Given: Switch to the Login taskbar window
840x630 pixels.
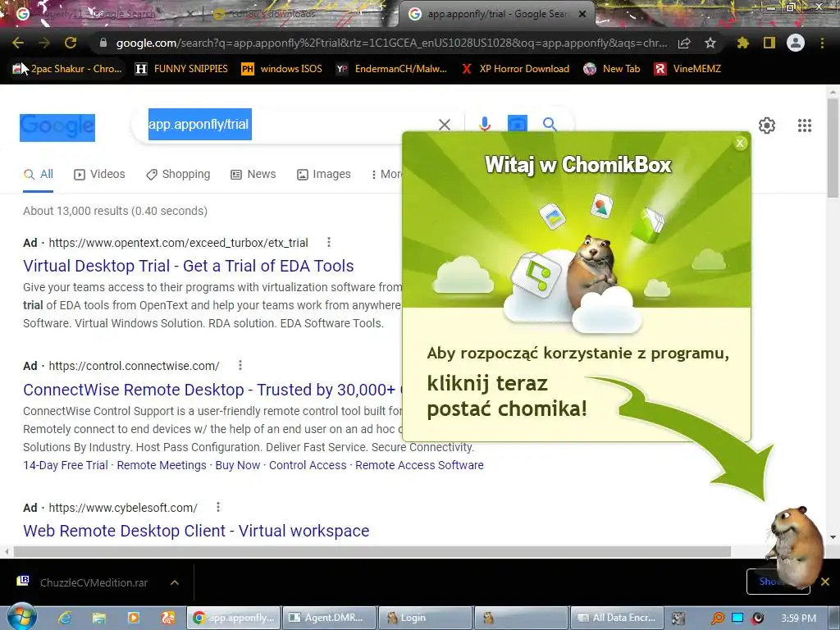Looking at the screenshot, I should click(x=425, y=619).
